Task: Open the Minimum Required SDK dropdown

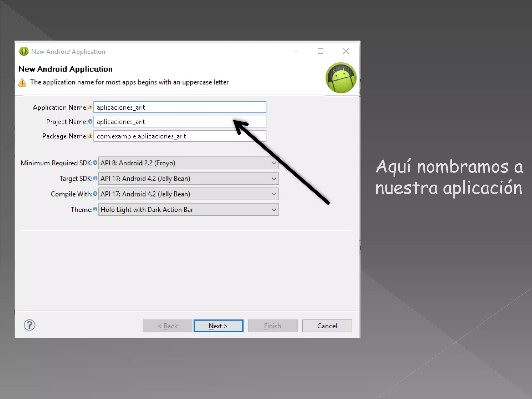Action: [188, 163]
